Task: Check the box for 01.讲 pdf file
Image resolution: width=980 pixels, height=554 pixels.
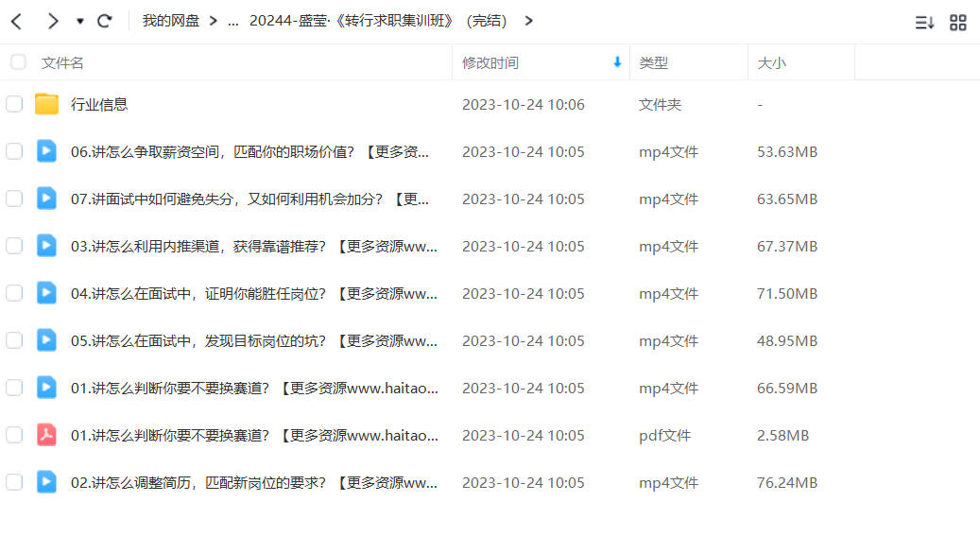Action: click(x=14, y=435)
